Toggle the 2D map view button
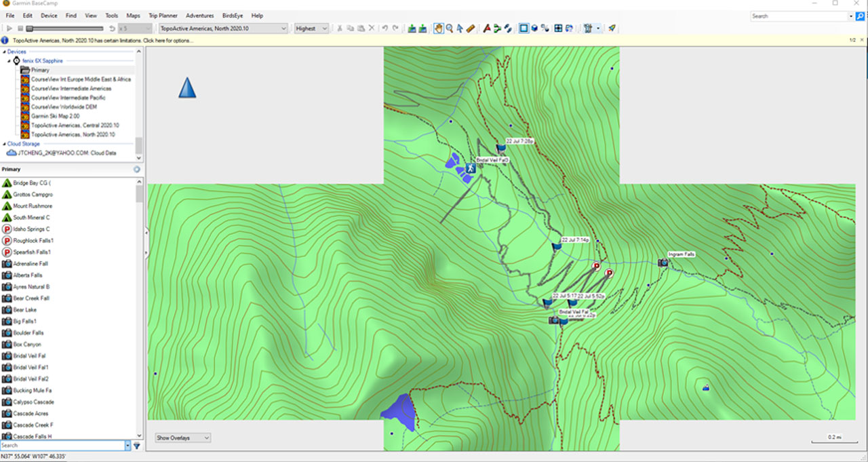Viewport: 868px width, 462px height. click(524, 28)
